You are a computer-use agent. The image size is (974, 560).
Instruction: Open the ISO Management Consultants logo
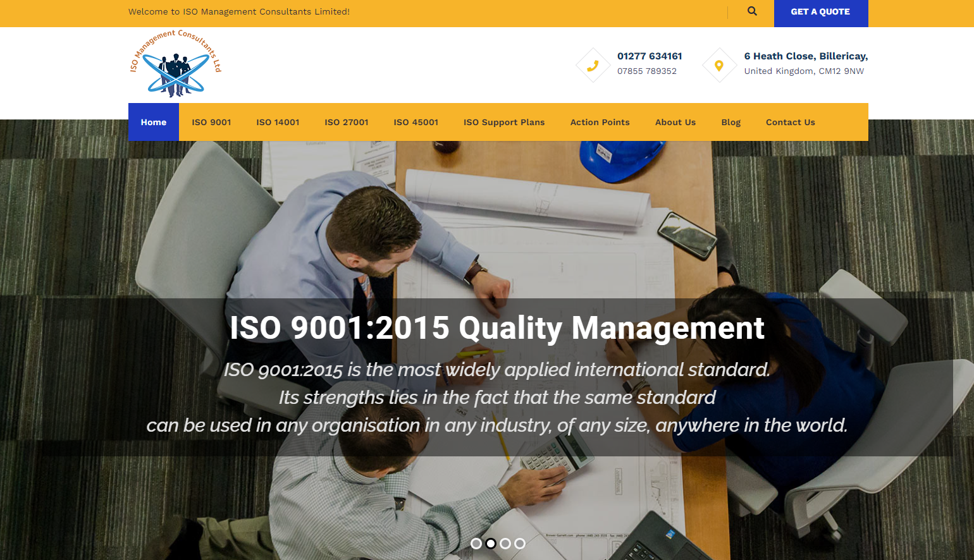(x=174, y=63)
